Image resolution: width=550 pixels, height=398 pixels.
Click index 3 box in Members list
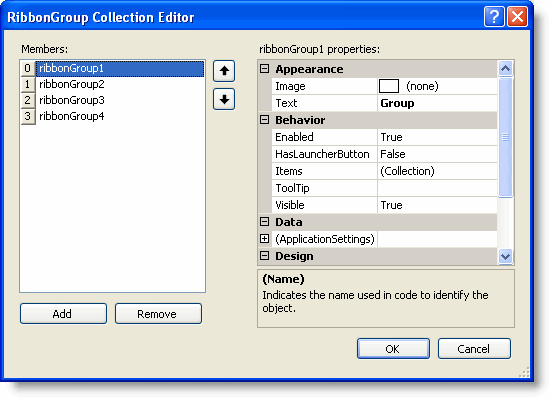(28, 116)
